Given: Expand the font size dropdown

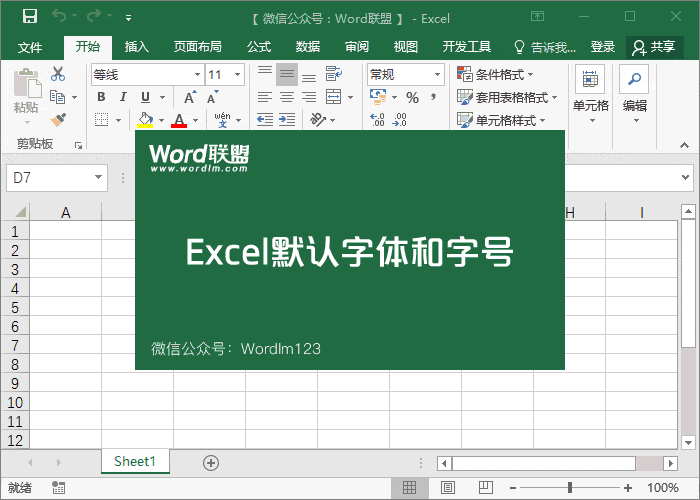Looking at the screenshot, I should pos(238,74).
